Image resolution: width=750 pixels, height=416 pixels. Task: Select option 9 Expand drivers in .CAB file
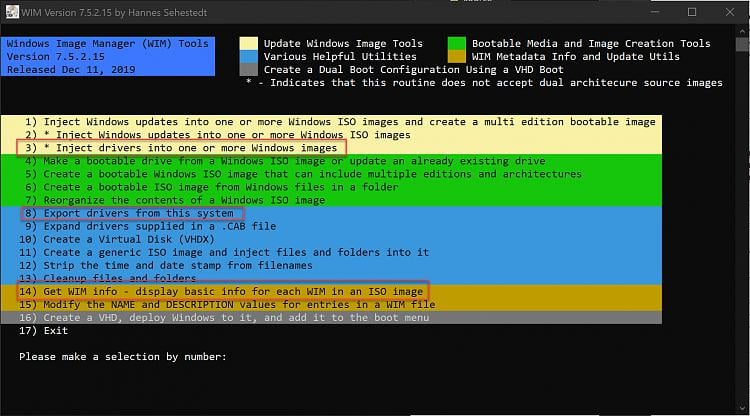point(150,226)
